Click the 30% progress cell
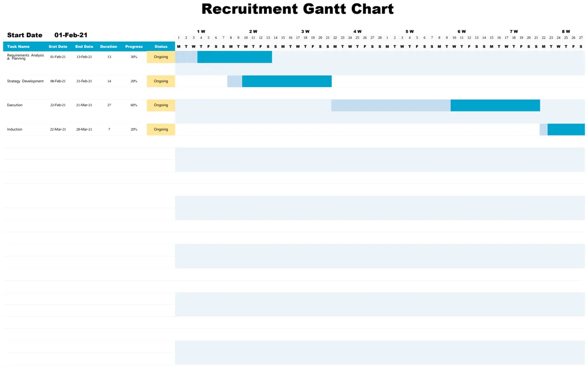Screen dimensions: 588x368 click(134, 57)
